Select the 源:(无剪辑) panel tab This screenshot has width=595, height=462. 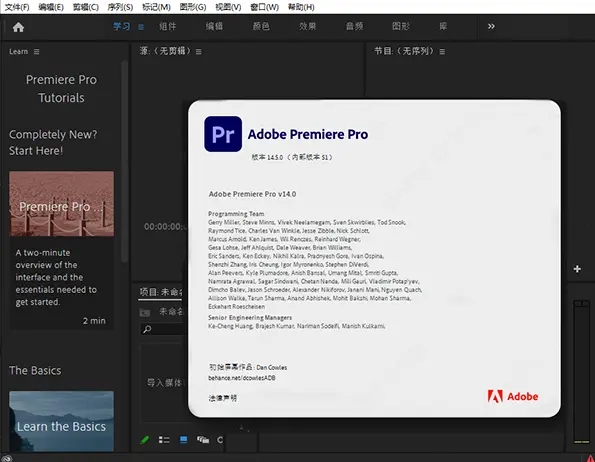(165, 51)
